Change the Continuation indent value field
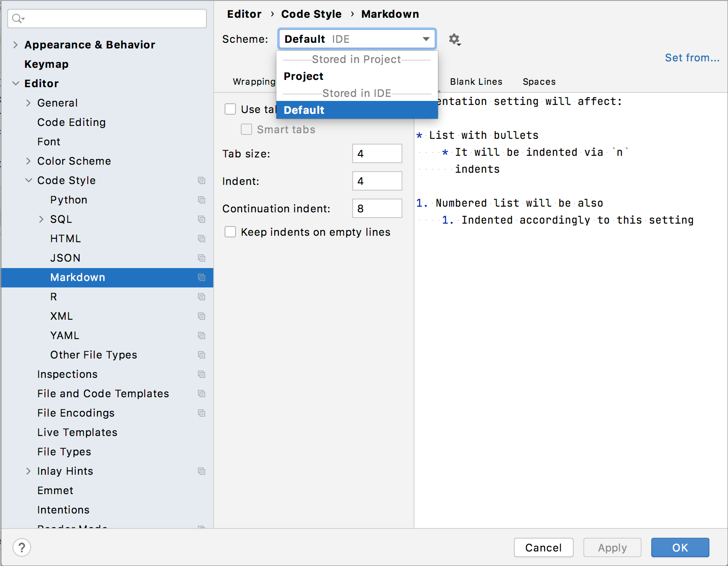The width and height of the screenshot is (728, 566). tap(377, 208)
